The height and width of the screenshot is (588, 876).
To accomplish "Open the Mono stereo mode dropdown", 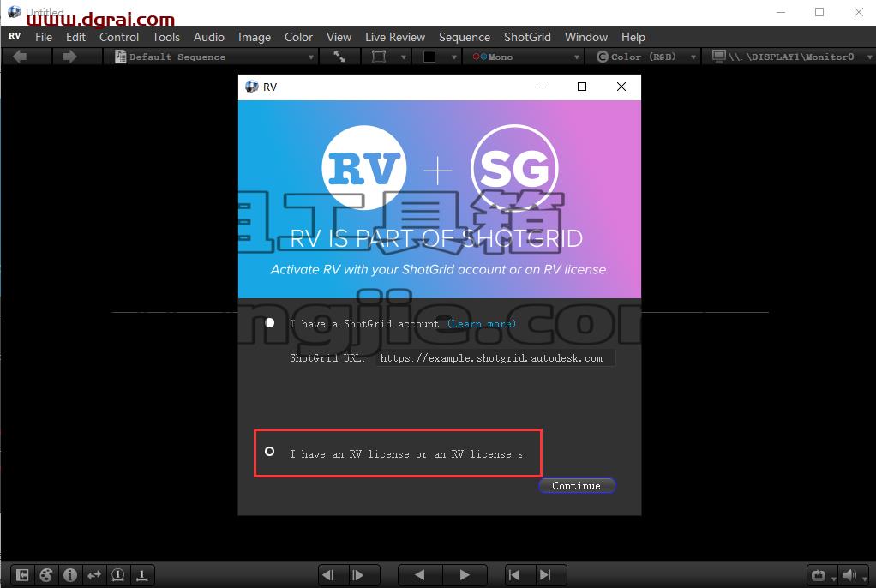I will coord(525,57).
